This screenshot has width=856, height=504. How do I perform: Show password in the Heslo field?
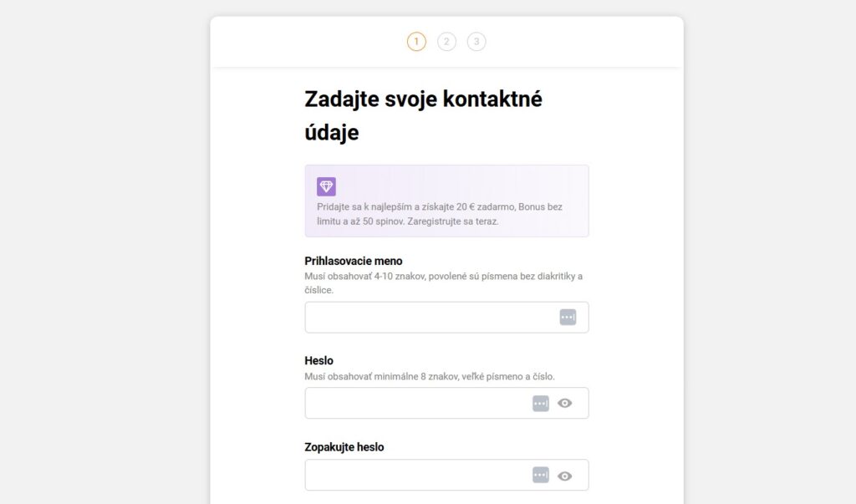[564, 403]
